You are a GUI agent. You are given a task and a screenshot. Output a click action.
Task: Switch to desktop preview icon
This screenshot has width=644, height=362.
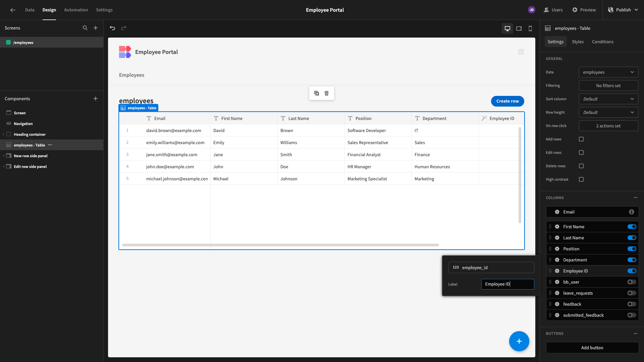click(x=507, y=28)
